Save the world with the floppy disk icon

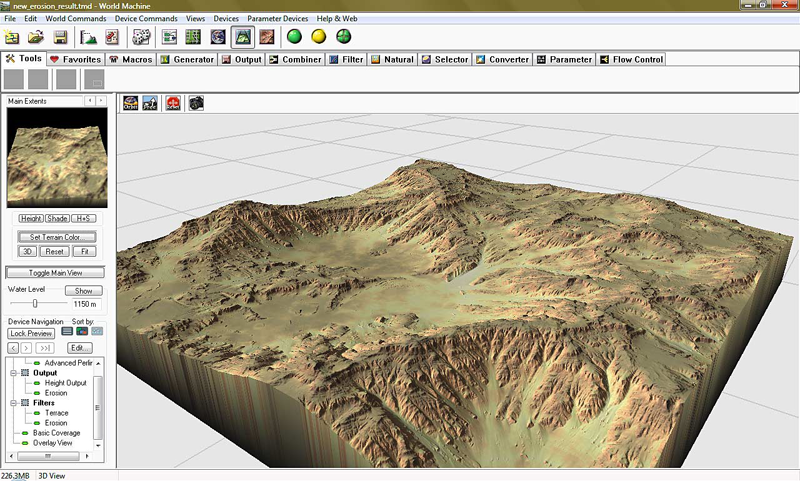coord(60,37)
